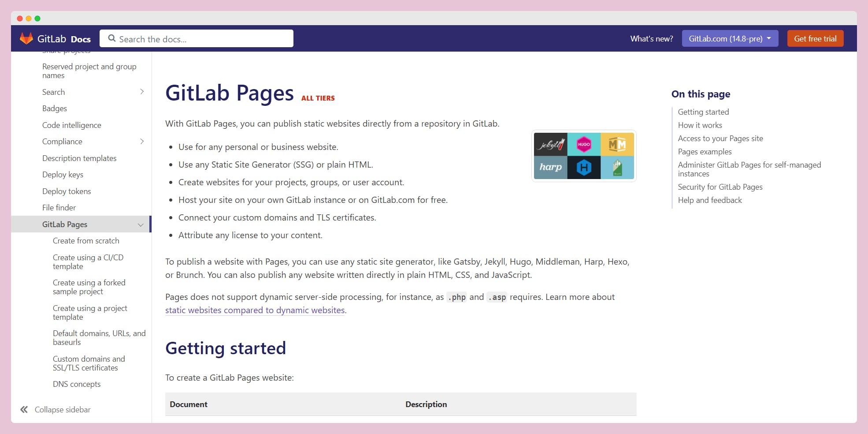868x434 pixels.
Task: Jump to Access to your Pages site
Action: click(x=720, y=138)
